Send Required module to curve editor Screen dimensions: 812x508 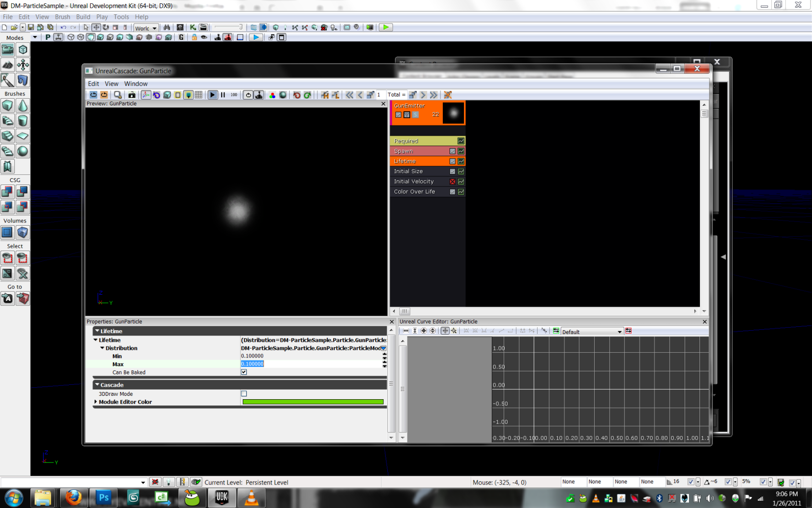click(x=461, y=141)
